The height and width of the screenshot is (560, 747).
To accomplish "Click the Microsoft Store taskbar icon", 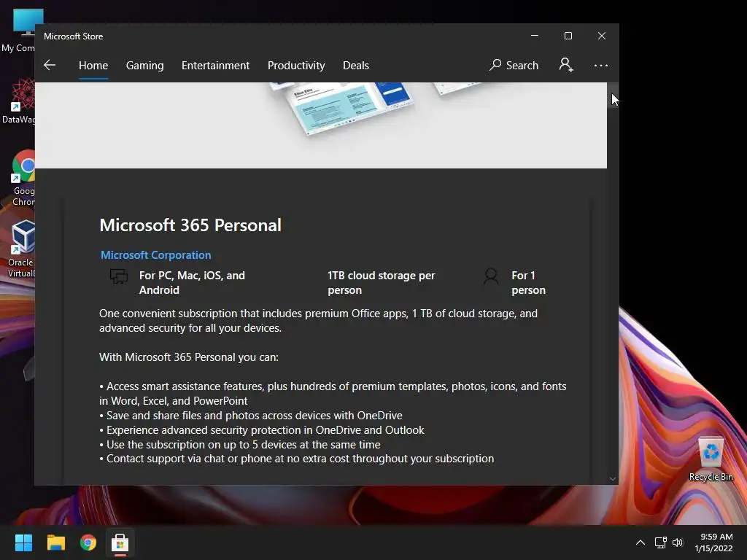I will (x=120, y=542).
